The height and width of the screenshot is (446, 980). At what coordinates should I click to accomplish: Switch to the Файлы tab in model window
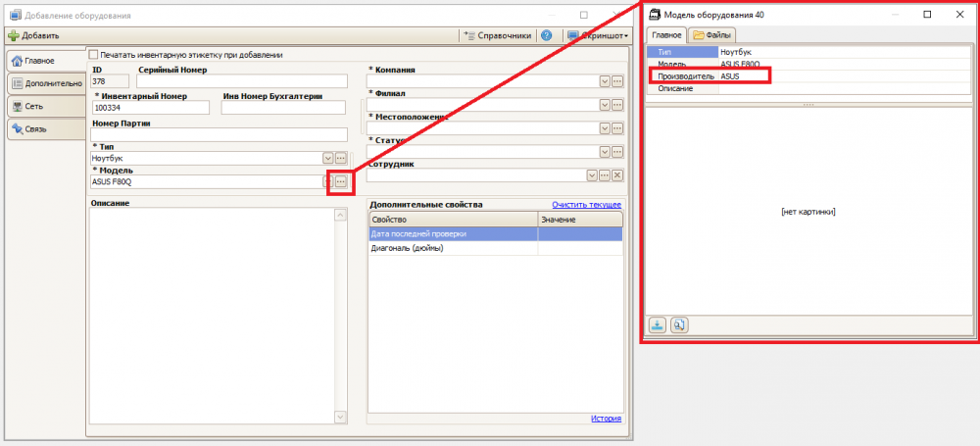tap(712, 34)
